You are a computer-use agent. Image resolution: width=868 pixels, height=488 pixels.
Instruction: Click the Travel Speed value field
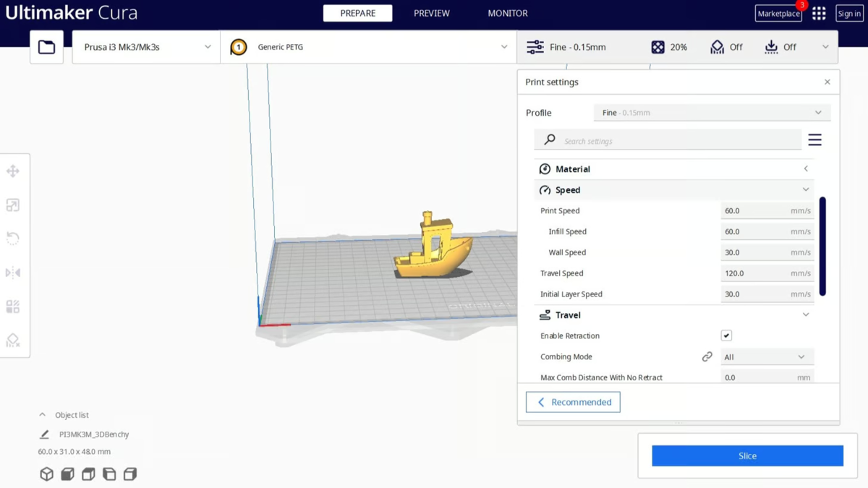click(x=767, y=273)
